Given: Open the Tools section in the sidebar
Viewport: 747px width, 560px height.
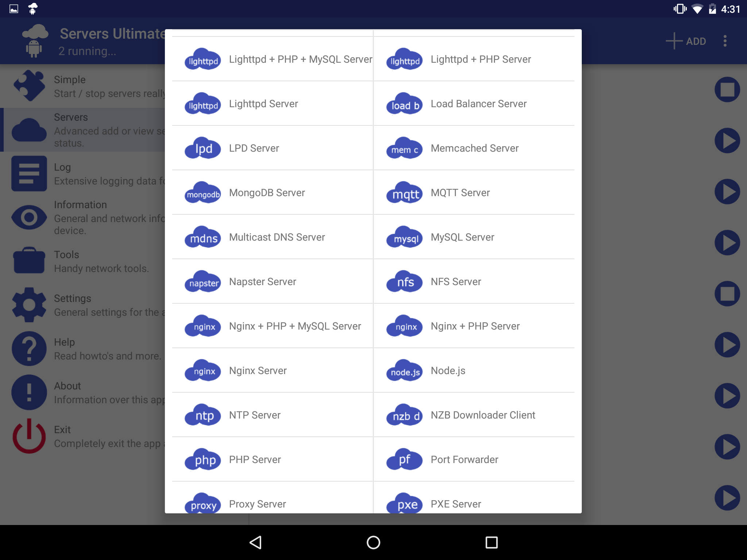Looking at the screenshot, I should point(82,261).
